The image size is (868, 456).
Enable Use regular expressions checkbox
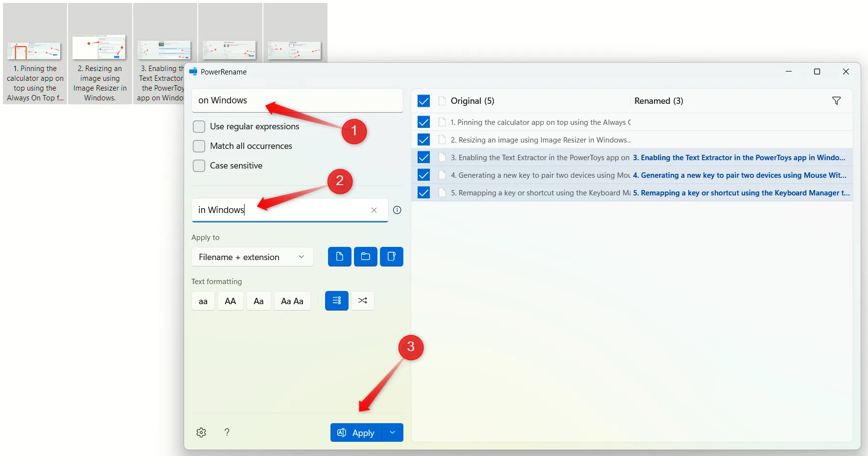pos(199,126)
